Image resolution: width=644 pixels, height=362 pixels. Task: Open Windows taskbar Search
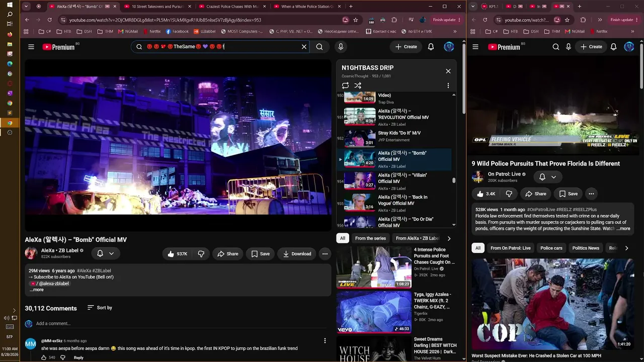pyautogui.click(x=10, y=15)
